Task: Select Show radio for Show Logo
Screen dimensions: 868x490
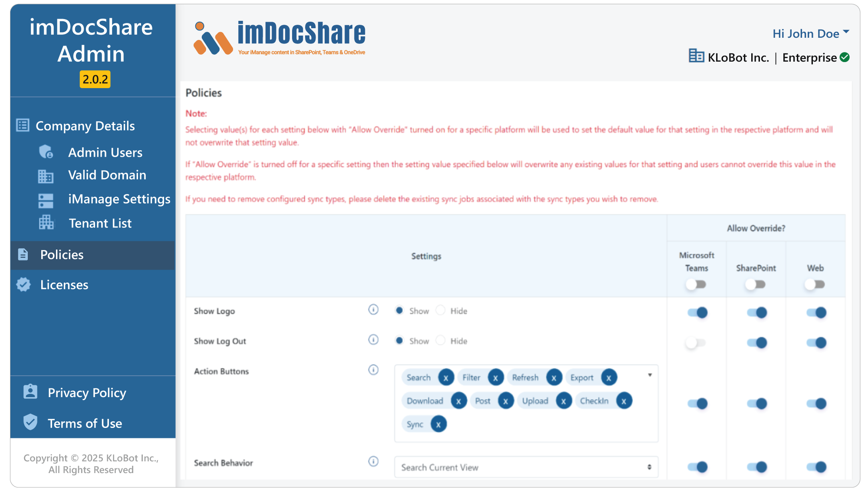Action: [x=399, y=310]
